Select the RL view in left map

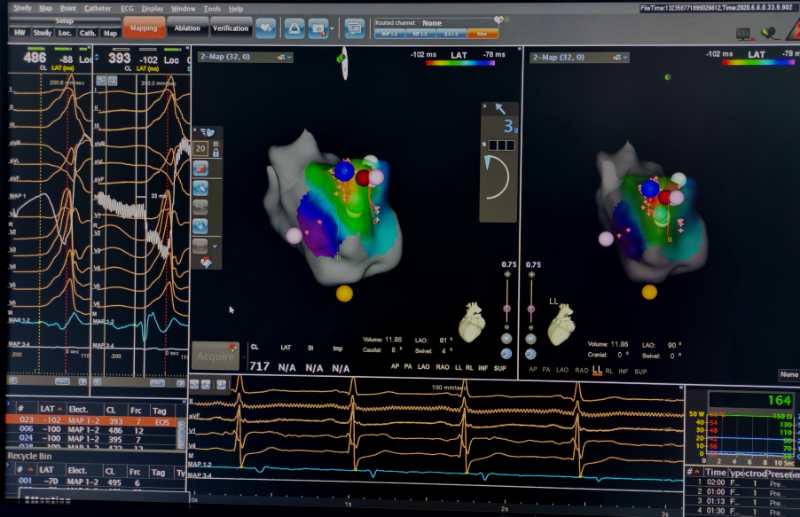click(x=469, y=367)
